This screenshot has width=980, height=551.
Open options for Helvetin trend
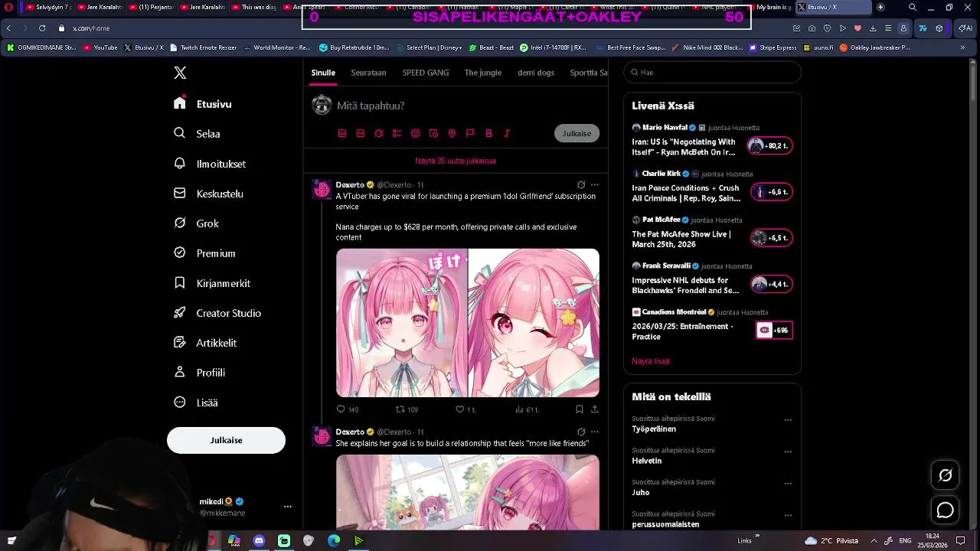coord(788,452)
